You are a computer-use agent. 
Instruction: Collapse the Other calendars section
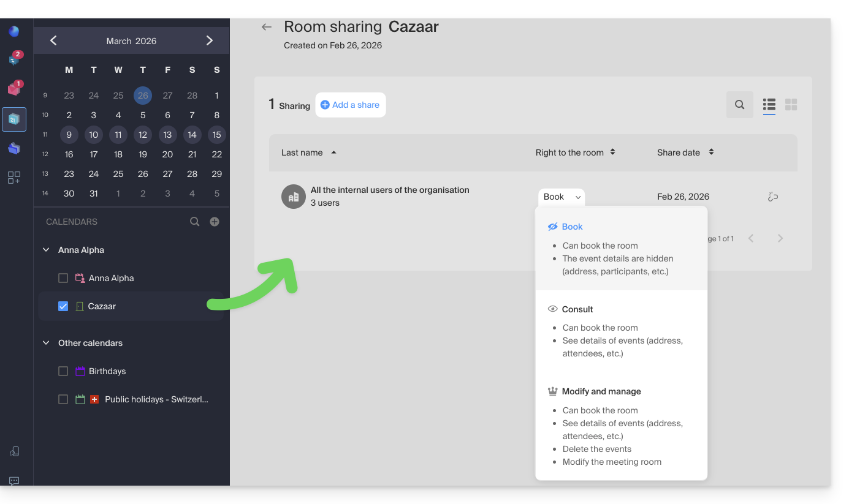[x=46, y=343]
